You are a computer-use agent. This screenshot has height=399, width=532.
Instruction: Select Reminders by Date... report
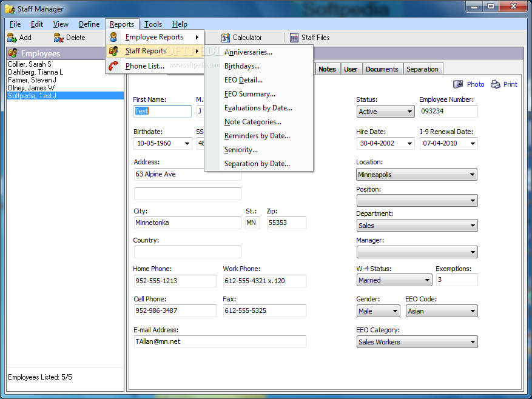tap(258, 136)
